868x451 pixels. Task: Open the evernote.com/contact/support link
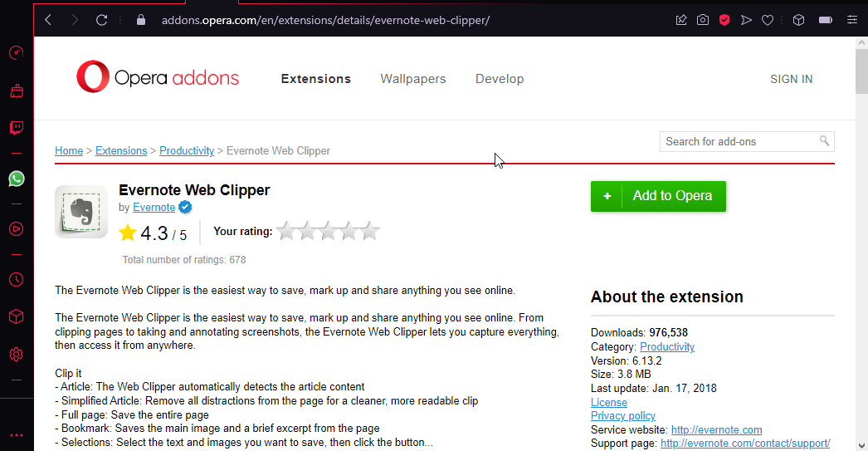[745, 444]
